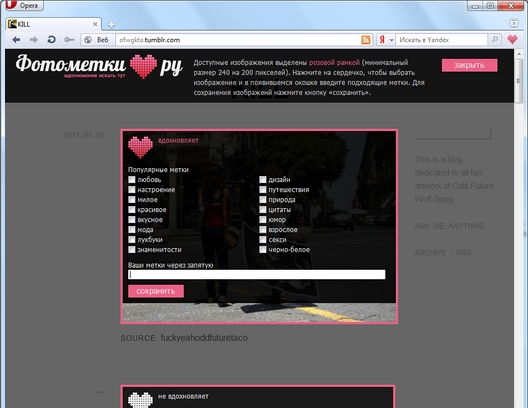Image resolution: width=528 pixels, height=408 pixels.
Task: Open the ARCHIVE link
Action: coord(430,252)
